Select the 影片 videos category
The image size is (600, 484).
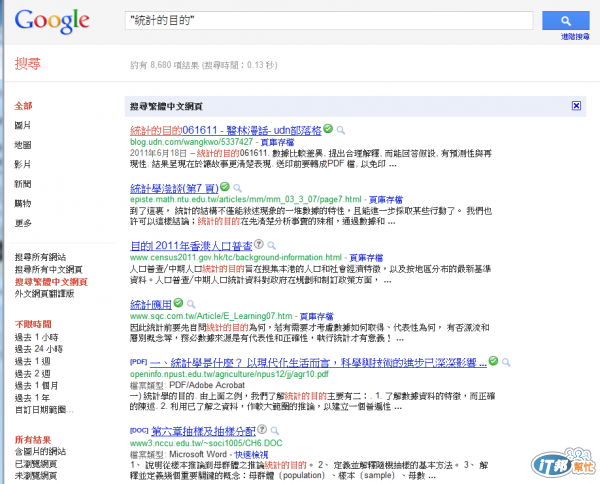(23, 165)
